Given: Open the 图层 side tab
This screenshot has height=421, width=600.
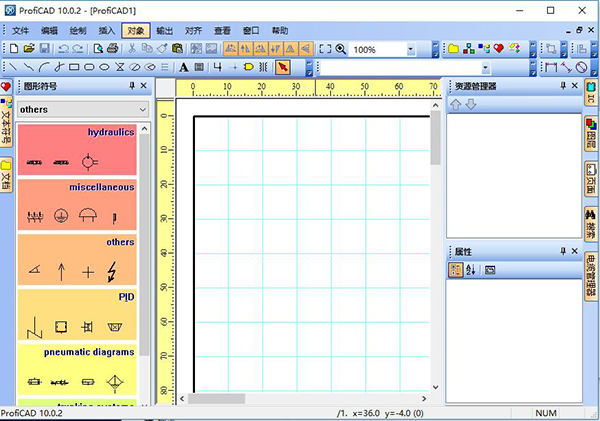Looking at the screenshot, I should [x=591, y=134].
